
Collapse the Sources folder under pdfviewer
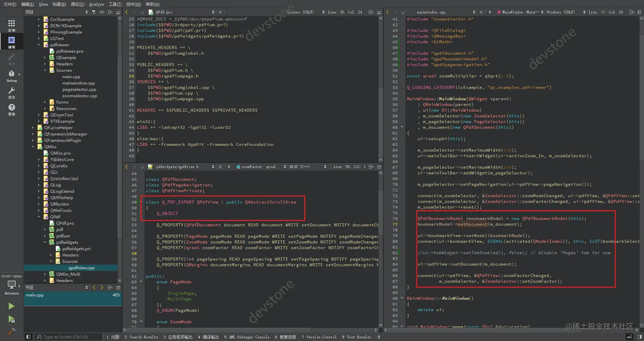tap(45, 70)
